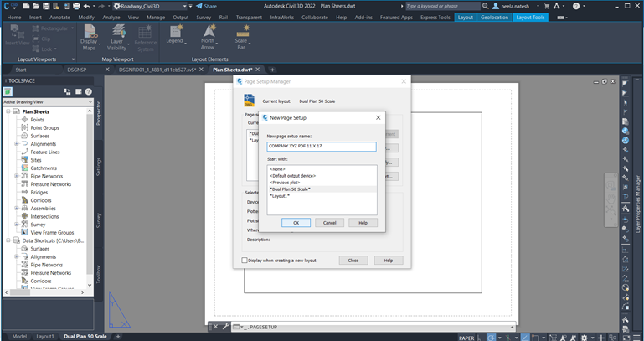
Task: Expand the Pipe Networks node under Plan Sheets
Action: tap(17, 176)
